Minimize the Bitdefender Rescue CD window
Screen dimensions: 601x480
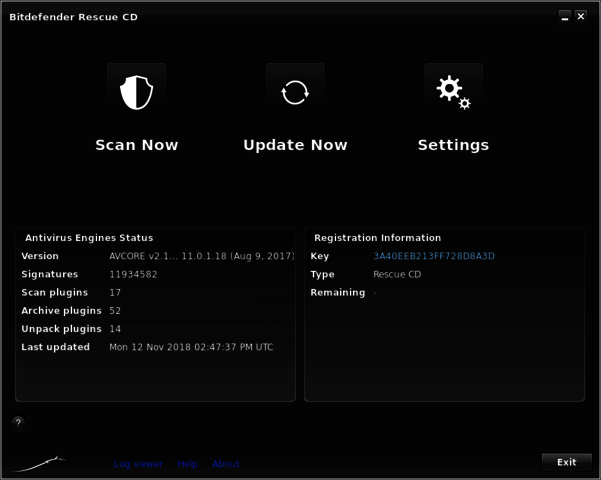565,16
